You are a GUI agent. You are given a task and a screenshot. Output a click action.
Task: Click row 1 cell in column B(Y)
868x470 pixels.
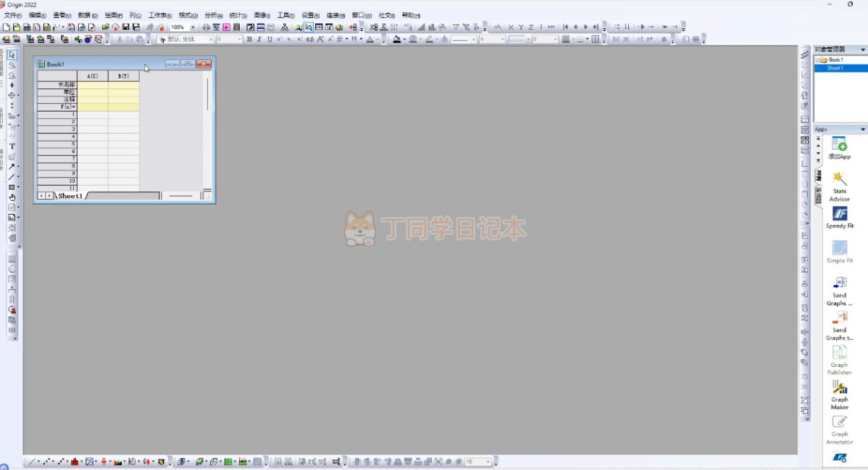coord(123,114)
